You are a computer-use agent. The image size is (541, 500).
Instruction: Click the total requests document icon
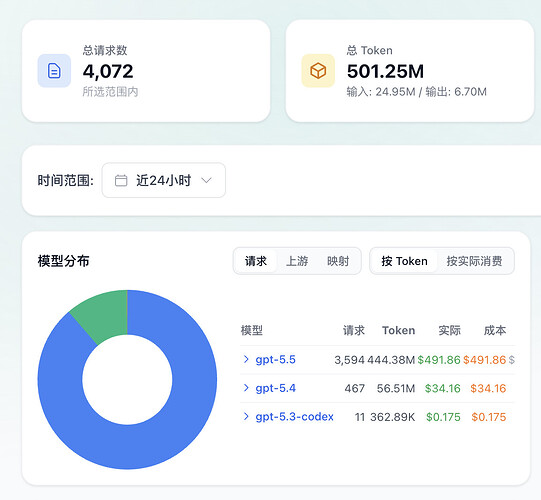(x=54, y=71)
